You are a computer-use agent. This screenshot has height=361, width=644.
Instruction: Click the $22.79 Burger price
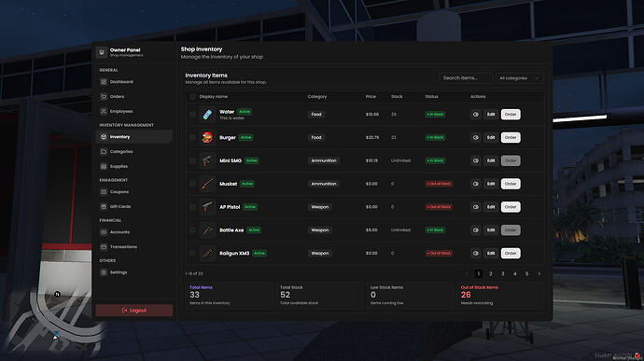[372, 137]
